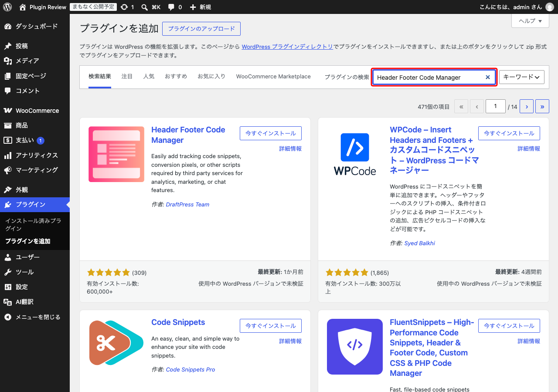Click the WooCommerce logo icon in sidebar

(8, 111)
